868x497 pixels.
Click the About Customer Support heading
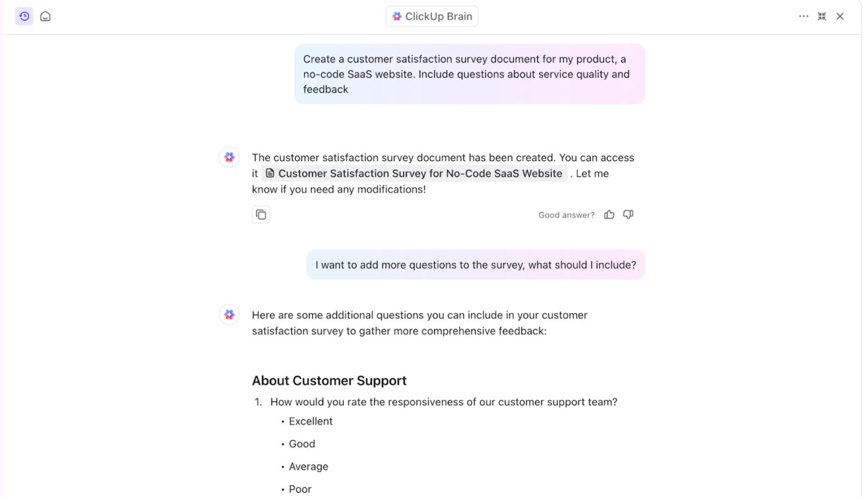pyautogui.click(x=329, y=380)
